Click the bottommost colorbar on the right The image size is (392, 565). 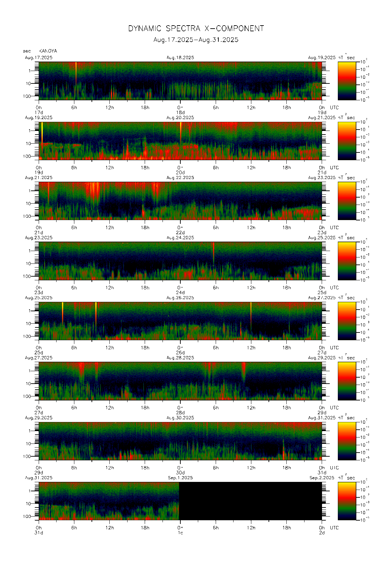coord(347,501)
